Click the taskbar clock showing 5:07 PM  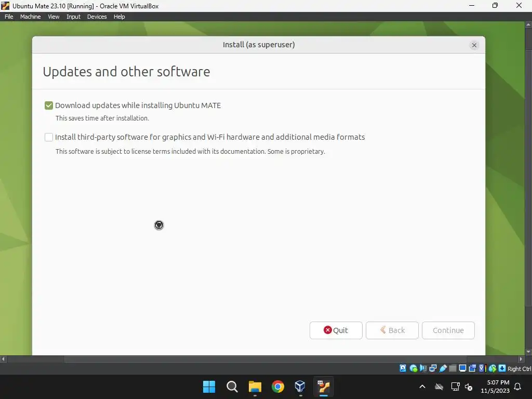tap(495, 387)
